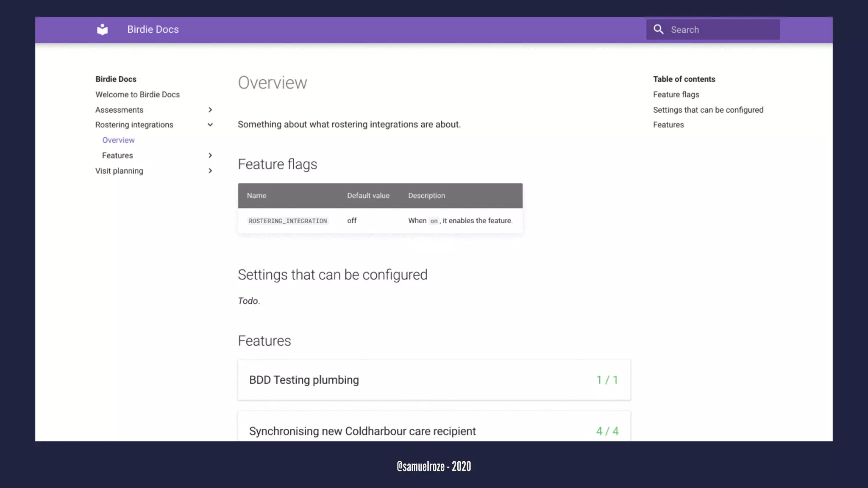Click the Birdie Docs header title

point(153,30)
